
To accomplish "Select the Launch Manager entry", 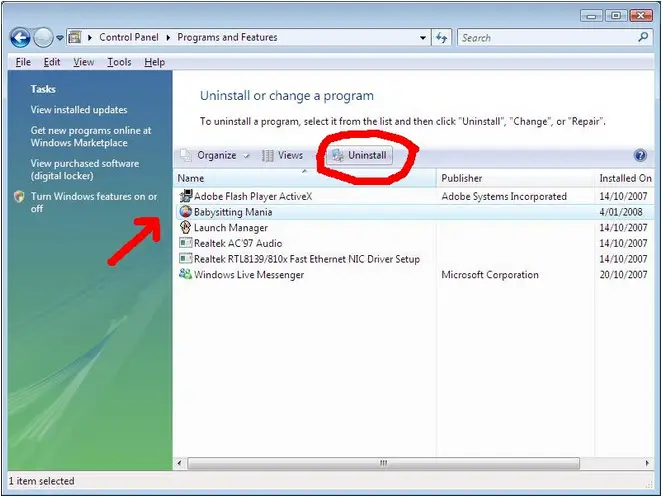I will point(414,227).
